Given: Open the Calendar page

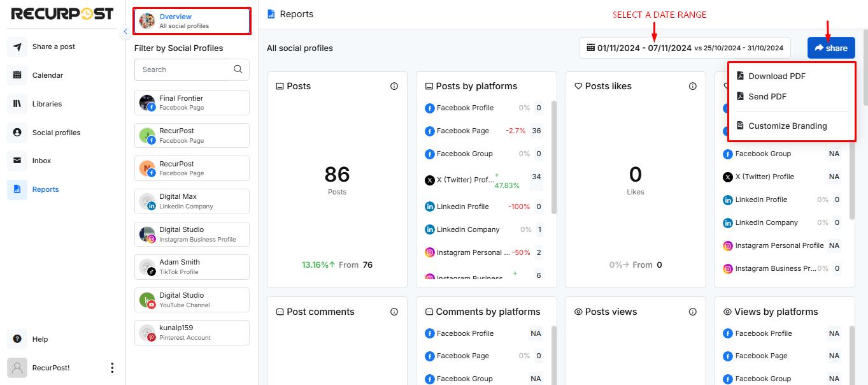Looking at the screenshot, I should click(48, 75).
